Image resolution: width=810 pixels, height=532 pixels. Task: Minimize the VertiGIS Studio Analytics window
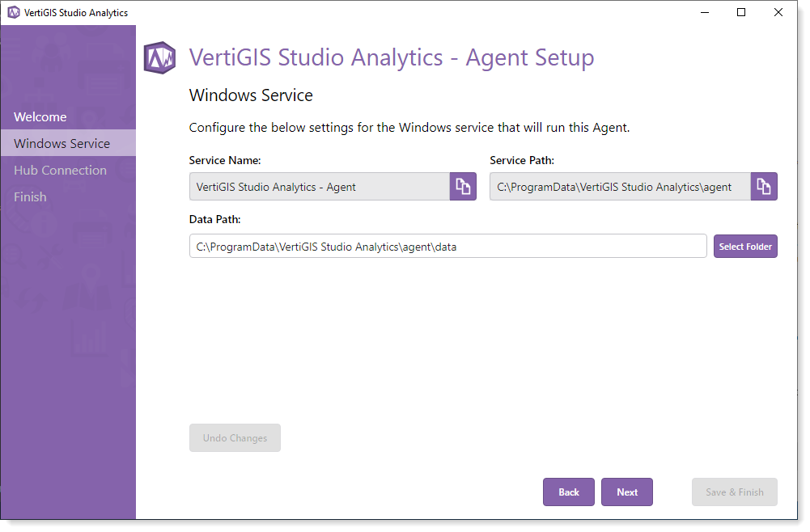coord(703,12)
